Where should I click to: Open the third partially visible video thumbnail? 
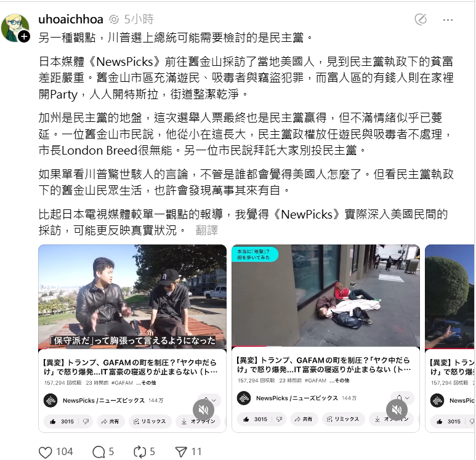(450, 297)
